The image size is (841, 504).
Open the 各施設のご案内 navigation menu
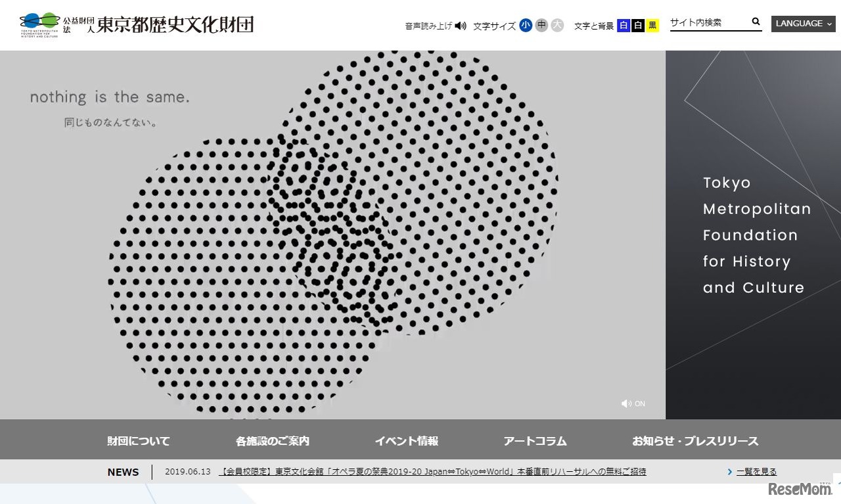click(271, 441)
